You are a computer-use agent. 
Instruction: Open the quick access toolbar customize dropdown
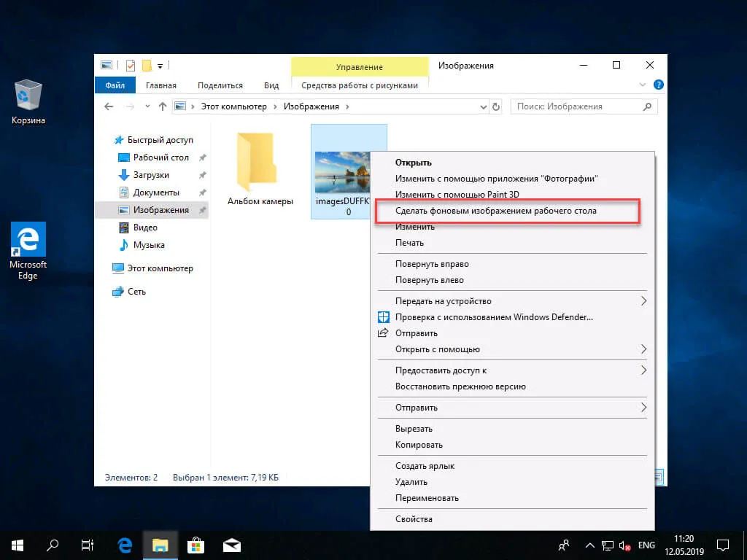[x=160, y=66]
